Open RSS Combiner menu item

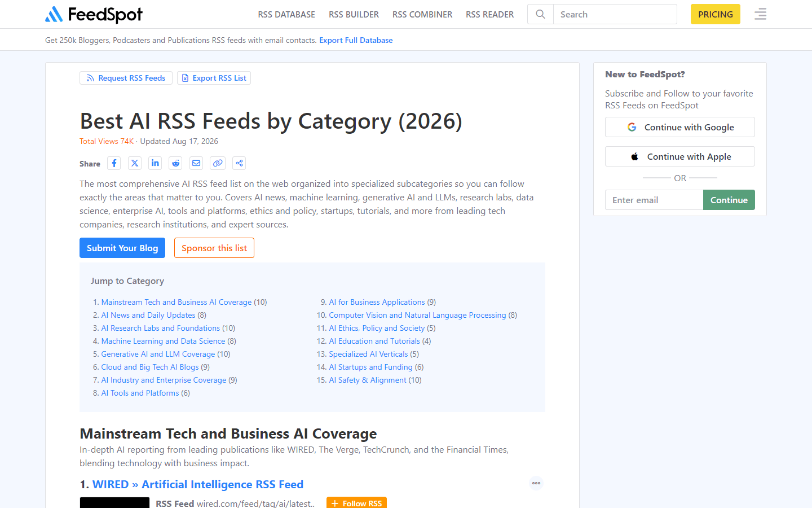coord(422,14)
